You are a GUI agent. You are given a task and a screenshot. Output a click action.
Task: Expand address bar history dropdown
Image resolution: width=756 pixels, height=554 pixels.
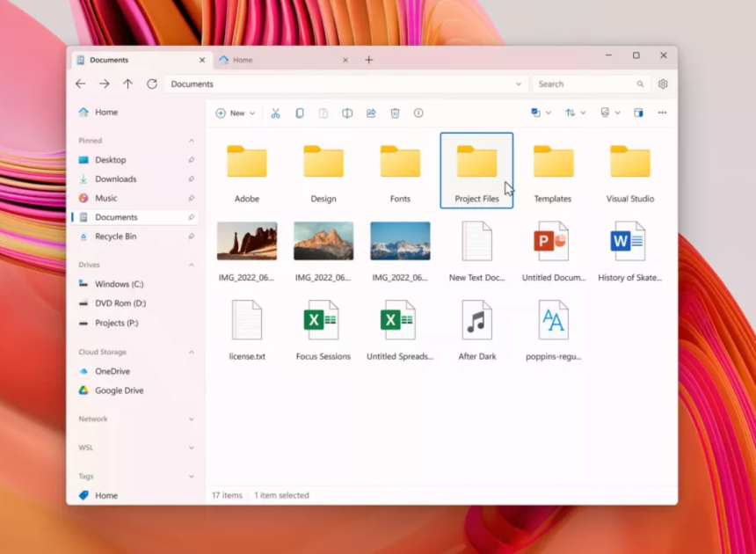coord(519,84)
